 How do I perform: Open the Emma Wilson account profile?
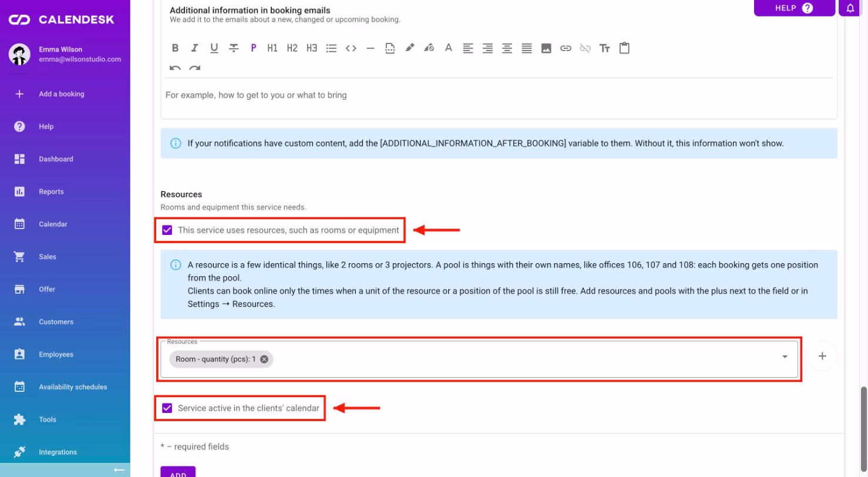point(65,54)
